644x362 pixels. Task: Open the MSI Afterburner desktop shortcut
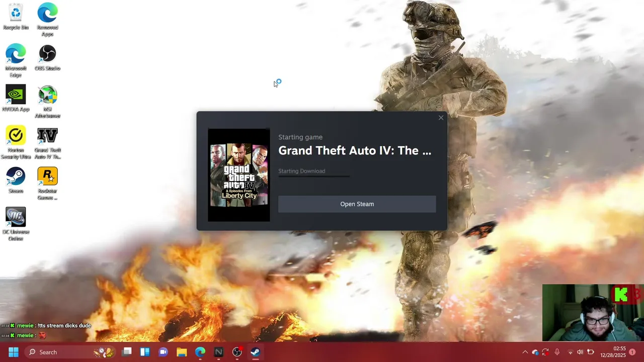(x=47, y=102)
